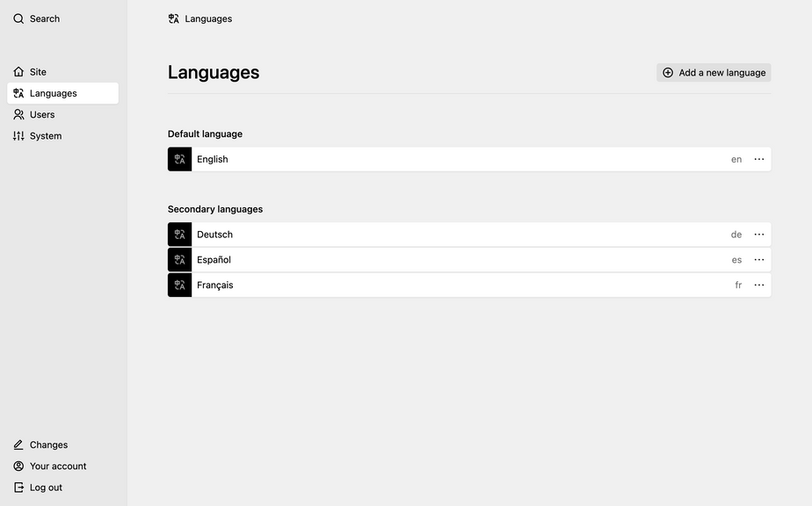The height and width of the screenshot is (506, 812).
Task: Open the Changes panel
Action: (x=48, y=445)
